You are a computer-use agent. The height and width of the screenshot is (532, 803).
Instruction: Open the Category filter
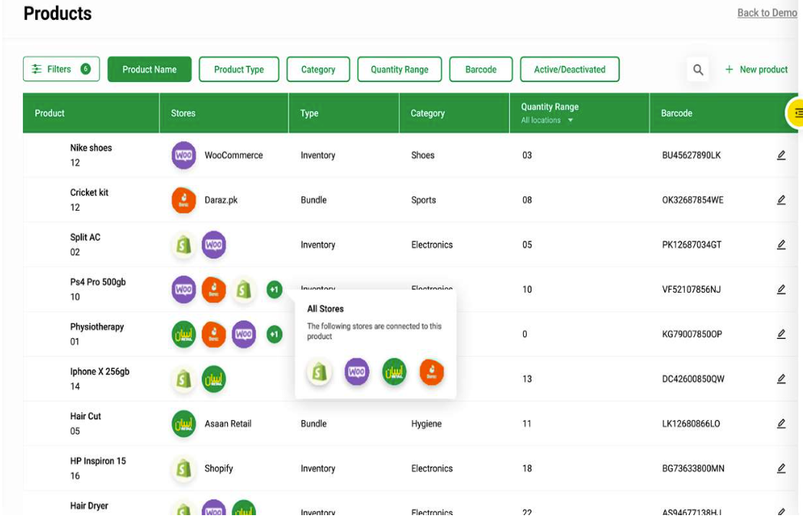(x=318, y=69)
